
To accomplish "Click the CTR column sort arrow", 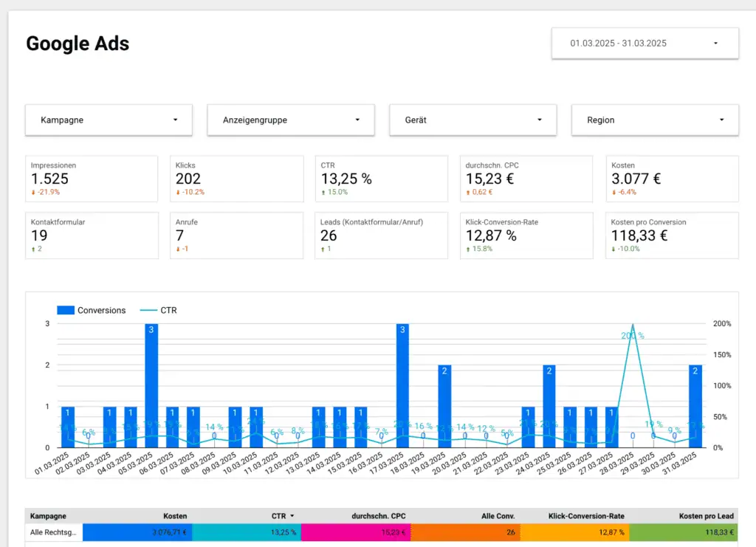I will (x=292, y=516).
